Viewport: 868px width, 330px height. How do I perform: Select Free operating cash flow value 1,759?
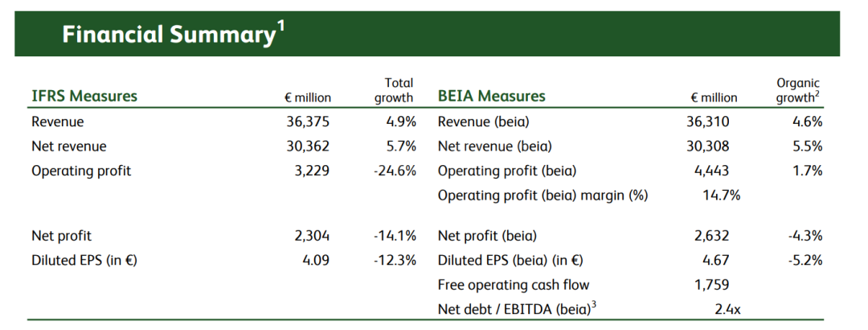[712, 285]
